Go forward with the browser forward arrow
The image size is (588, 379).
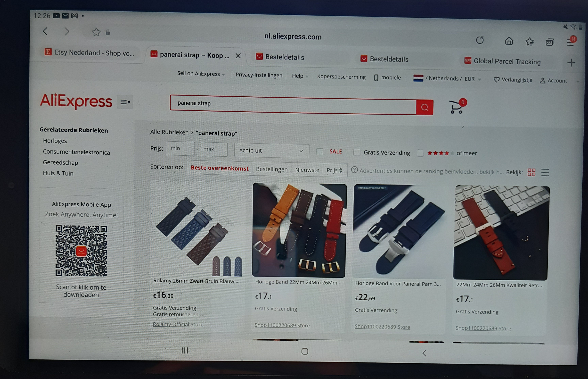[67, 31]
